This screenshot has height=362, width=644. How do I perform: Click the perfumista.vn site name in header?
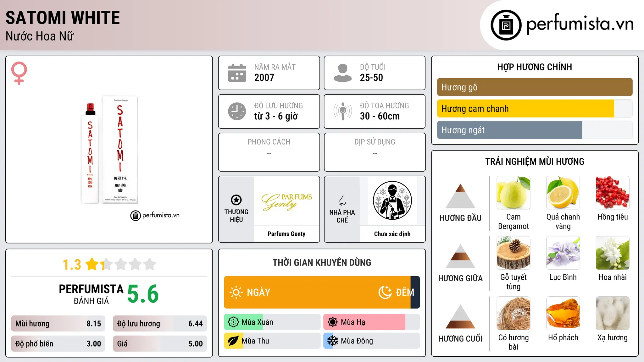580,24
